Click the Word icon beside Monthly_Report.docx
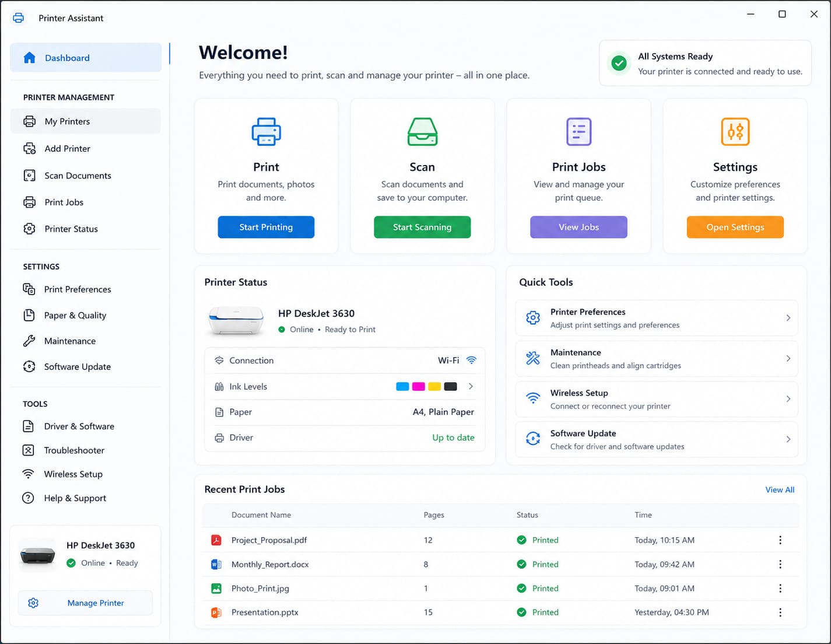The image size is (831, 644). [216, 564]
